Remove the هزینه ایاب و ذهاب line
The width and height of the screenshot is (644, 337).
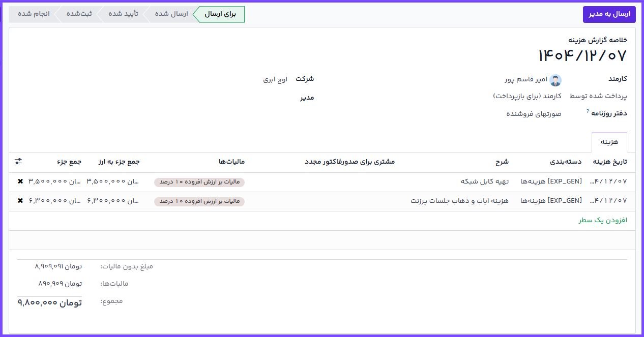[x=20, y=201]
